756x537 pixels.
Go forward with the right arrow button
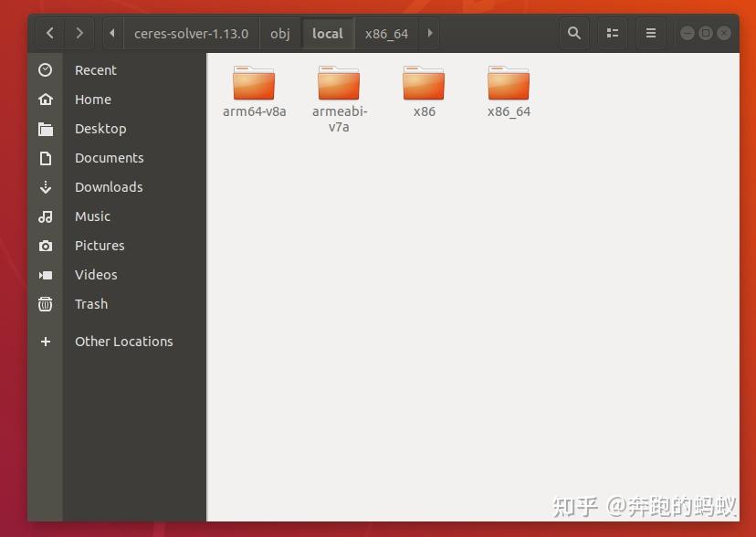[x=79, y=33]
